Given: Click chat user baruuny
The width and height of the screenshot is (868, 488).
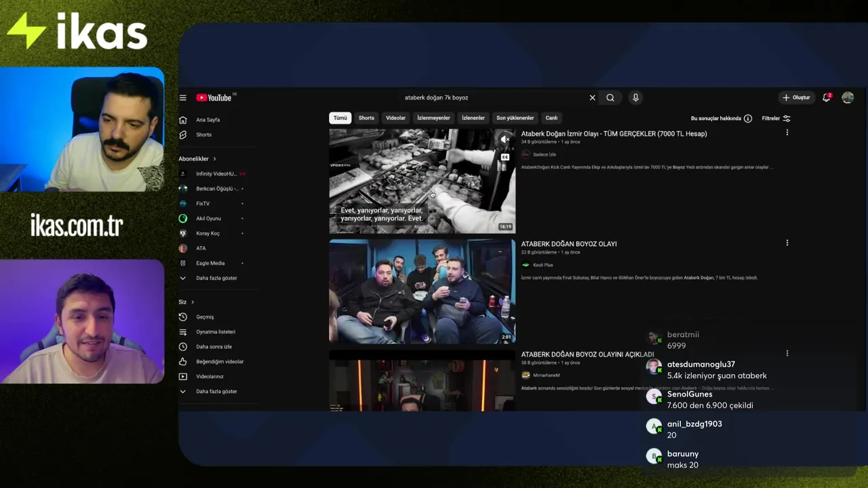Looking at the screenshot, I should pyautogui.click(x=683, y=454).
